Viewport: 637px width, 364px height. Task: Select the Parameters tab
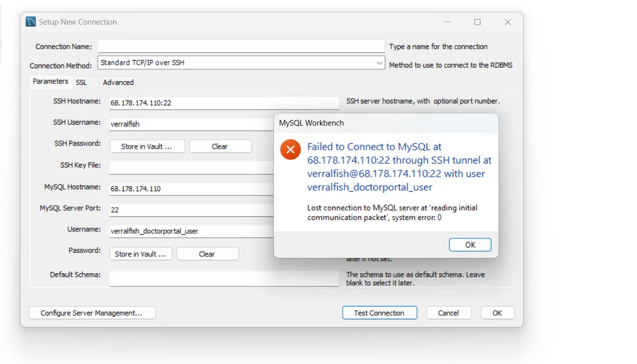coord(50,82)
